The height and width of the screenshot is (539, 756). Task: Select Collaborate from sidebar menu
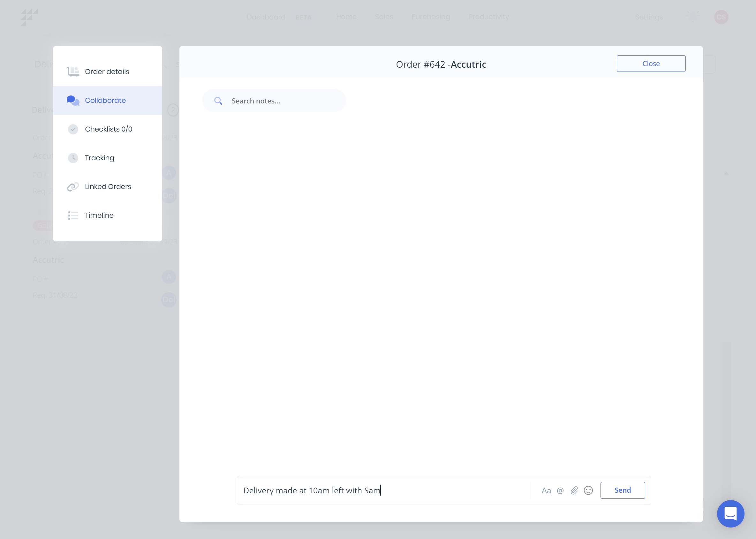(x=106, y=100)
